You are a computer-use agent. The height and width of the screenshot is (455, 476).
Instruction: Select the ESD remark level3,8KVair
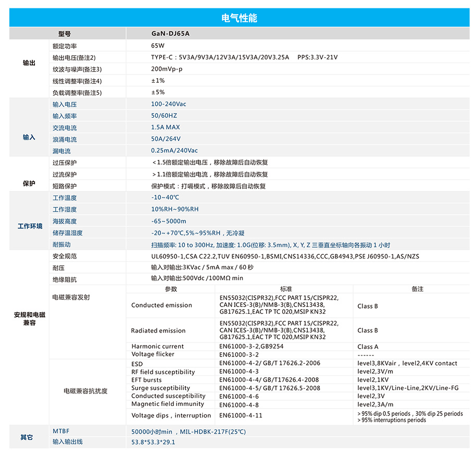[407, 363]
